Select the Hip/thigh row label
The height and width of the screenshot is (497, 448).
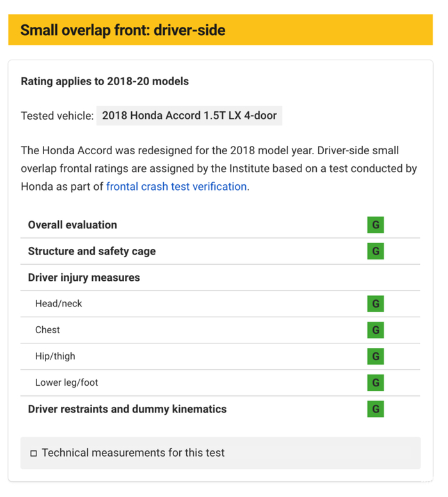coord(55,356)
